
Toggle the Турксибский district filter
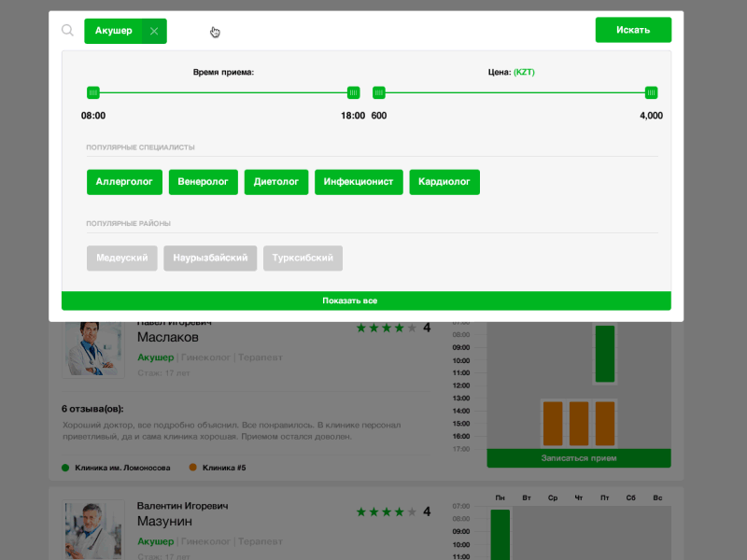coord(303,259)
